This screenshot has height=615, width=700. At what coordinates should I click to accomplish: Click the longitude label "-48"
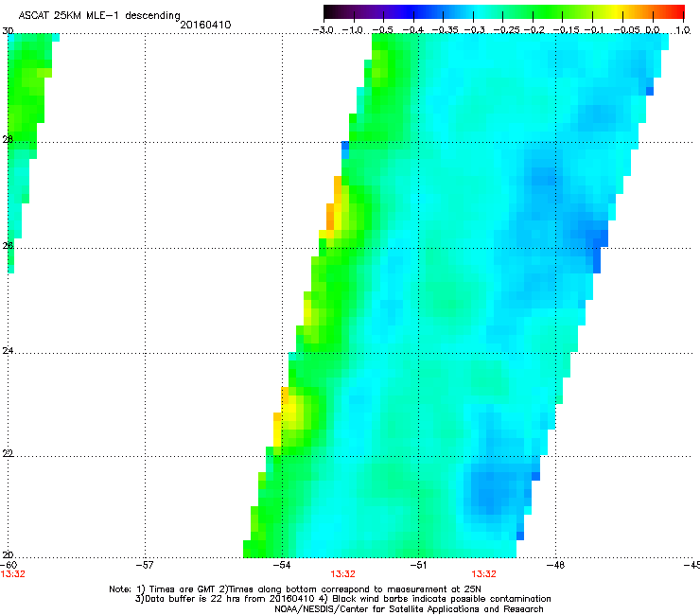pos(556,565)
